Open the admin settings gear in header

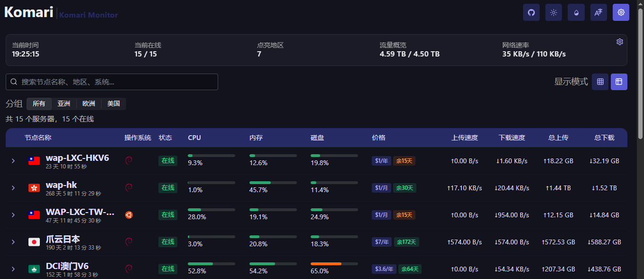point(621,13)
